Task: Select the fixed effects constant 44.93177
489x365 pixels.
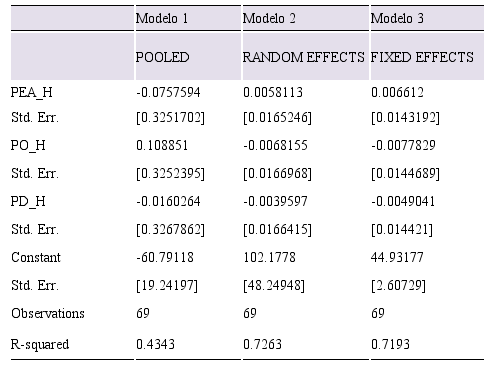Action: point(397,257)
